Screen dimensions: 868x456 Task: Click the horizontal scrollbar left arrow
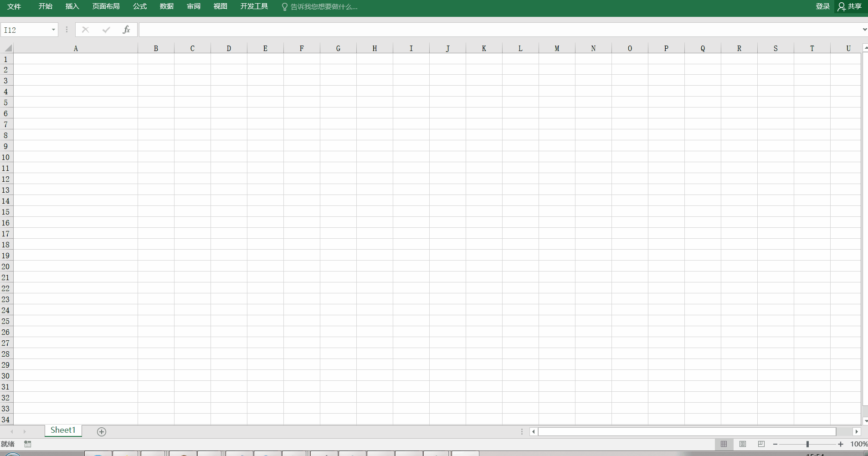pyautogui.click(x=534, y=431)
